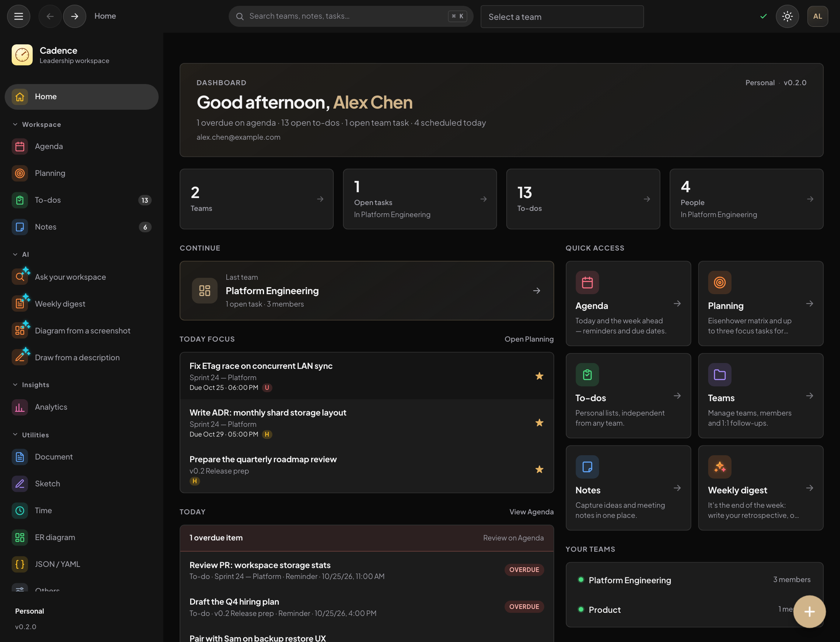Click the Cadence clock logo
The image size is (840, 642).
[22, 55]
